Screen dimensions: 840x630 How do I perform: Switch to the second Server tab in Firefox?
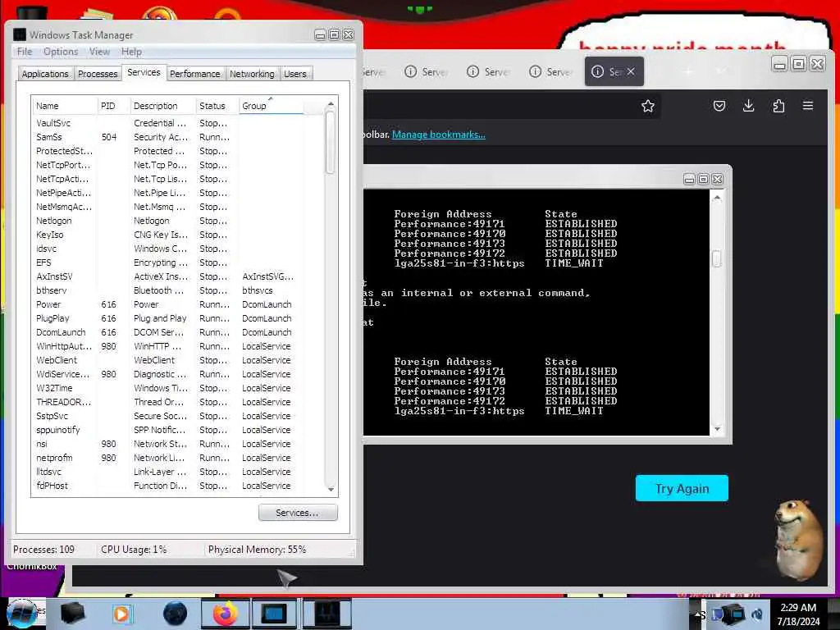coord(426,71)
